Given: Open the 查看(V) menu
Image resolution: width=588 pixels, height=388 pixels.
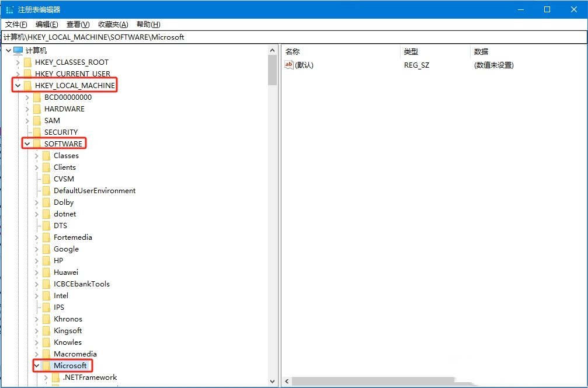Looking at the screenshot, I should [78, 24].
